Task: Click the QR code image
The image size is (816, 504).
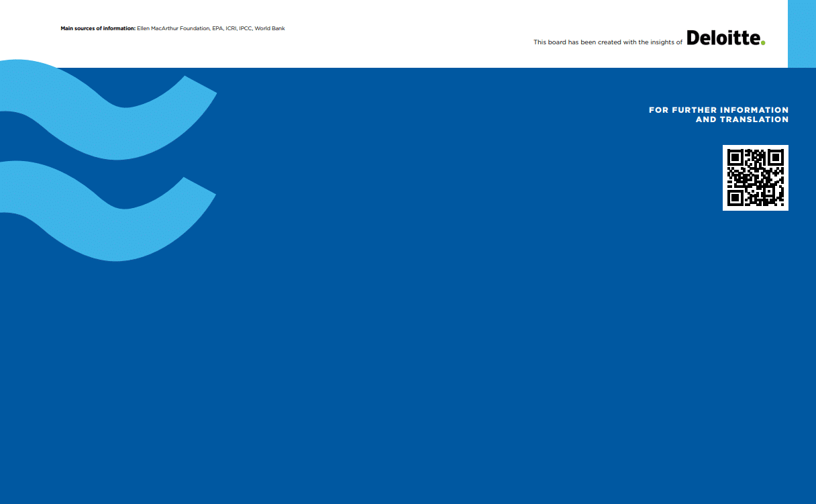Action: click(x=755, y=178)
